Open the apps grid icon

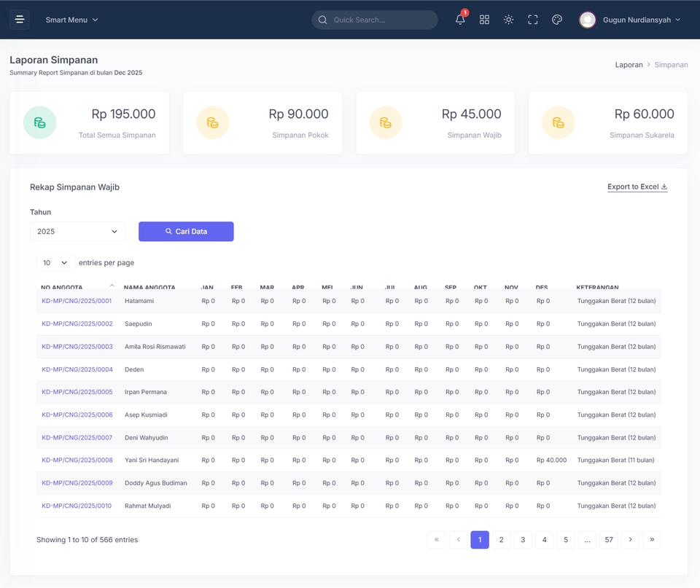(484, 20)
